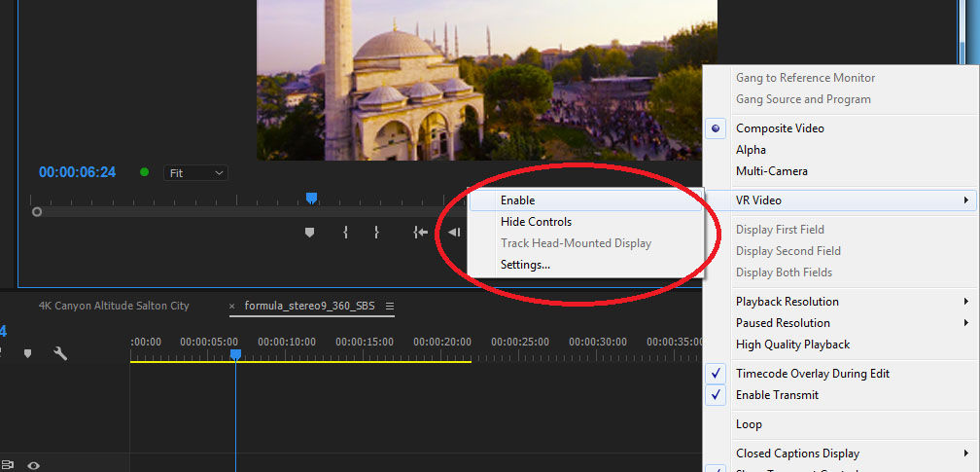
Task: Click the Mark In bracket icon
Action: tap(345, 233)
